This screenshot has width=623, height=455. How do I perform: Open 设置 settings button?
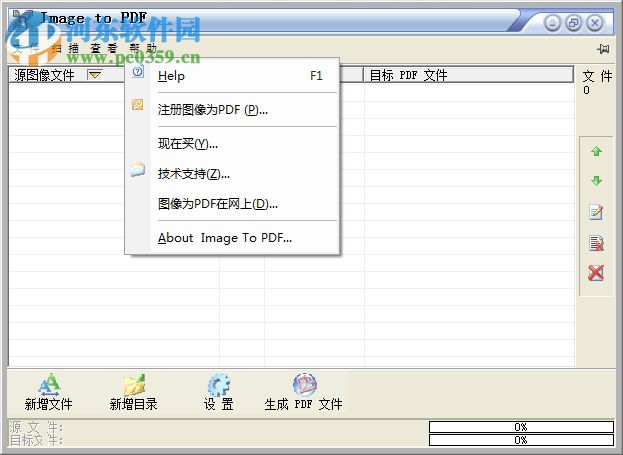point(219,392)
